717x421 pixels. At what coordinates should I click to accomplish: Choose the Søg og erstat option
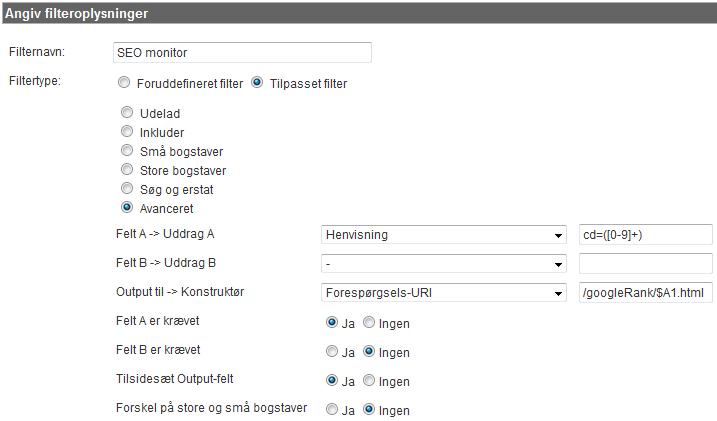click(127, 188)
